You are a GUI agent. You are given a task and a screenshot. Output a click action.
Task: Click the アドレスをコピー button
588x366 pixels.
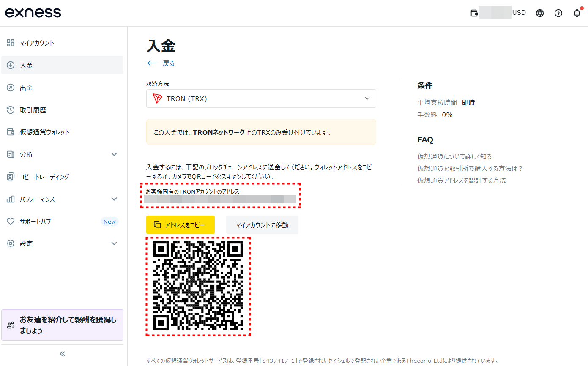click(181, 225)
